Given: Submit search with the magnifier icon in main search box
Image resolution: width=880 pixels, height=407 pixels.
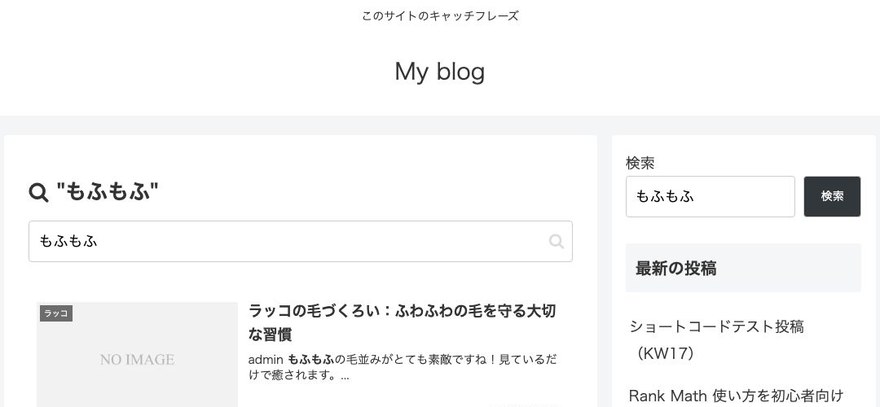Looking at the screenshot, I should tap(556, 241).
